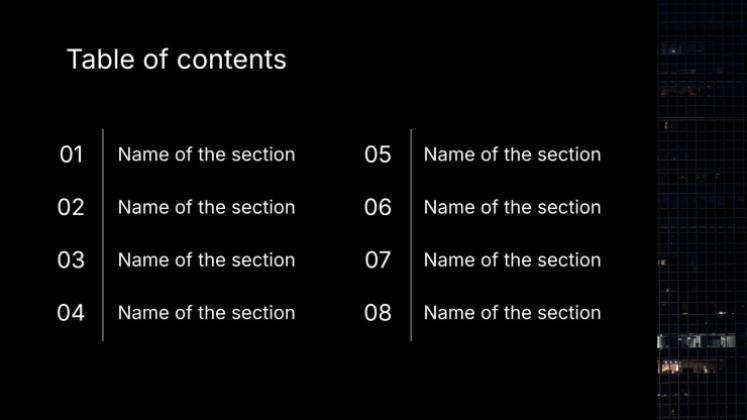747x420 pixels.
Task: Select the vertical divider after 05–08
Action: (x=411, y=235)
